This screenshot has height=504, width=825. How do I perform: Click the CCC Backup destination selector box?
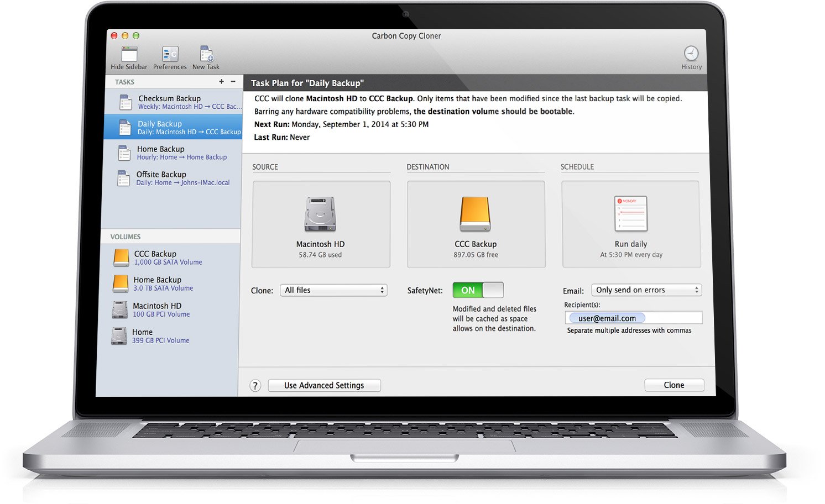(476, 224)
